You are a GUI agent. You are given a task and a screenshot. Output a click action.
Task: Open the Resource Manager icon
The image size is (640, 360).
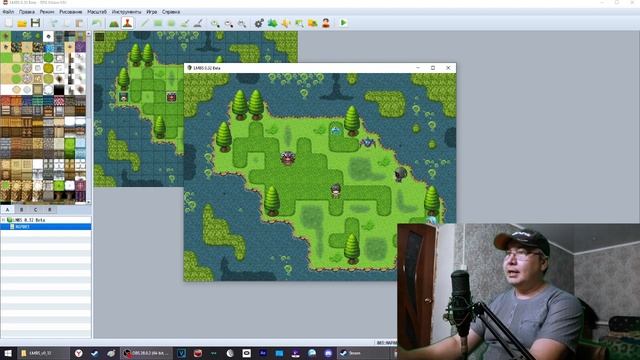point(313,23)
